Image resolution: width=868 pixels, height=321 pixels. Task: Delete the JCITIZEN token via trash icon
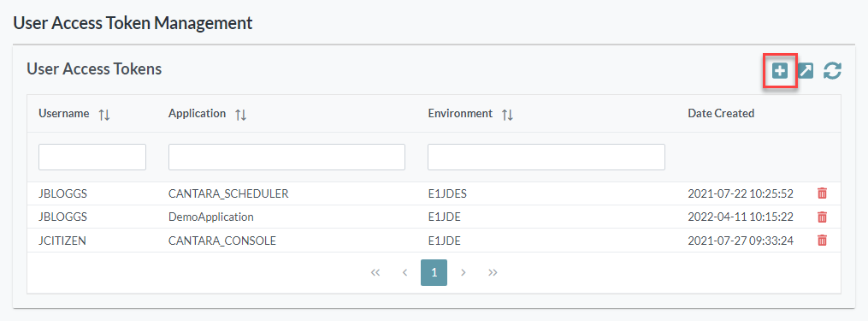coord(822,241)
